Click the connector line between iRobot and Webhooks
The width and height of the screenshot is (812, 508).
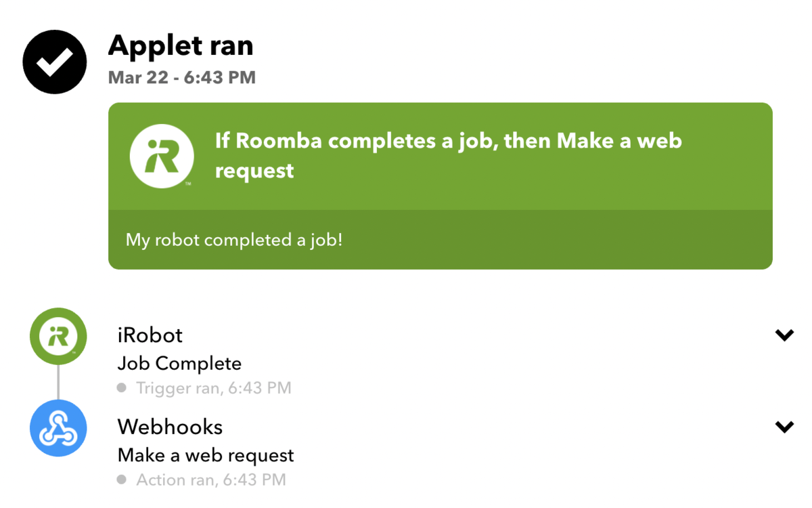(x=58, y=383)
